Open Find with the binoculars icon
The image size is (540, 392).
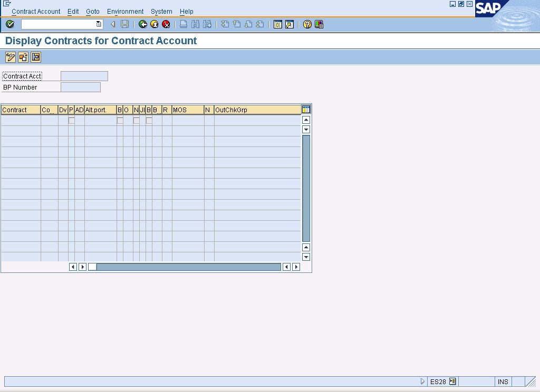click(x=194, y=24)
